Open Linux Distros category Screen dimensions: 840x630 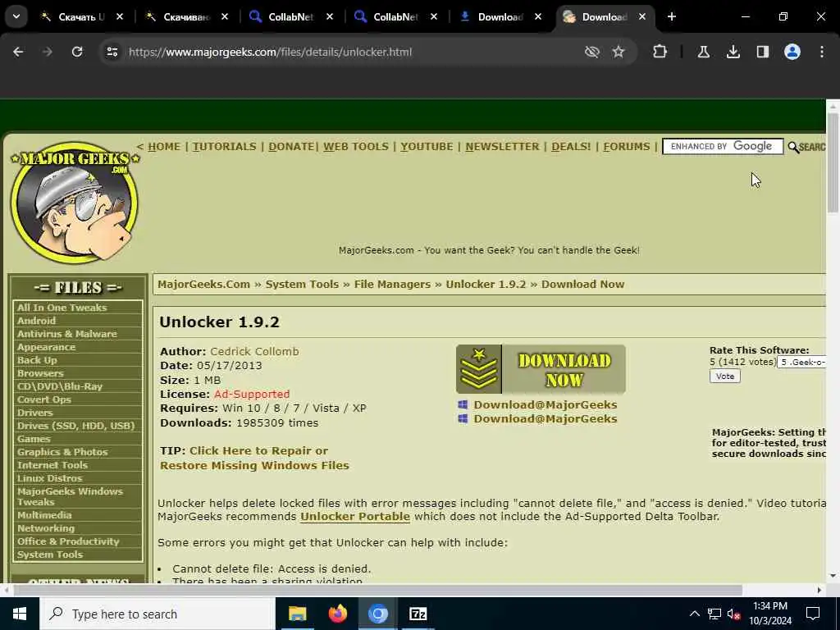pyautogui.click(x=50, y=478)
